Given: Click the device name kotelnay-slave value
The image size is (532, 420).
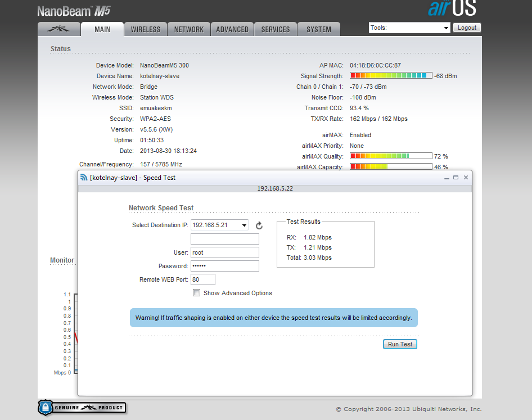Looking at the screenshot, I should pos(160,76).
